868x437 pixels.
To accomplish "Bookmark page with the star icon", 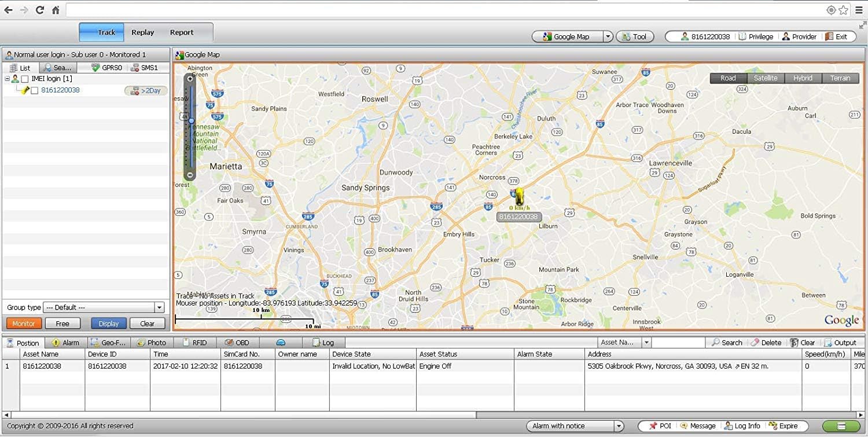I will [x=843, y=10].
